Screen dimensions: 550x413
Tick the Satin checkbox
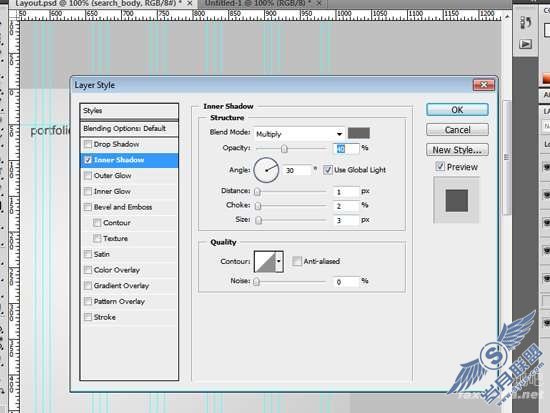click(88, 254)
